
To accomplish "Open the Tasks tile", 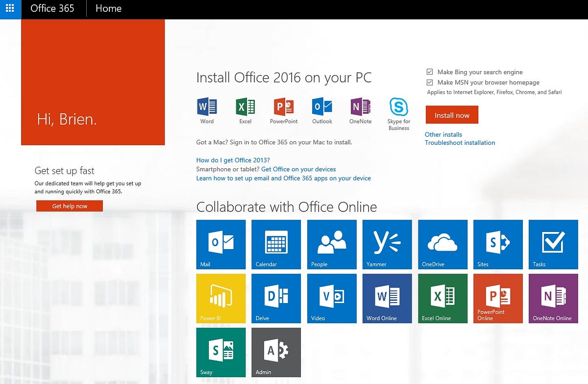I will pyautogui.click(x=554, y=245).
